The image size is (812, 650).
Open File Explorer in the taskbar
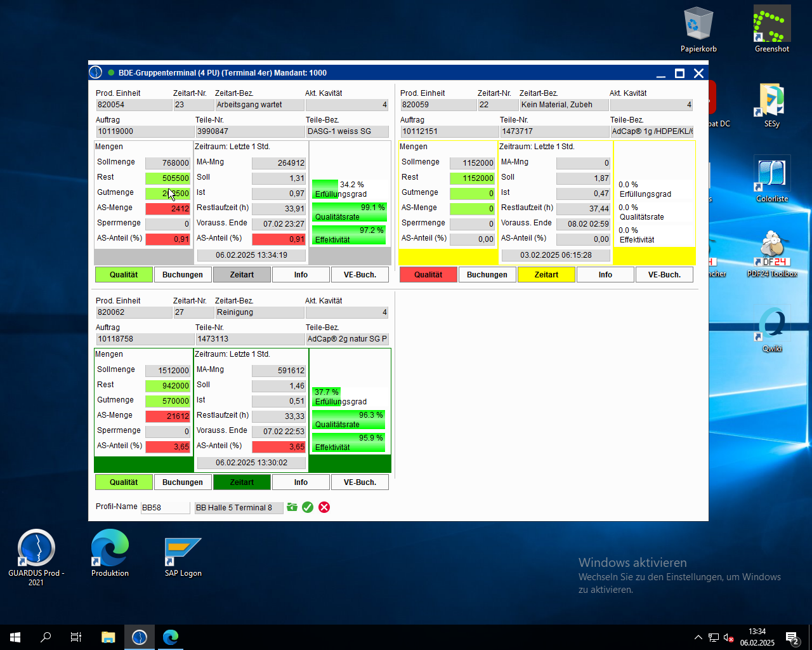point(108,637)
